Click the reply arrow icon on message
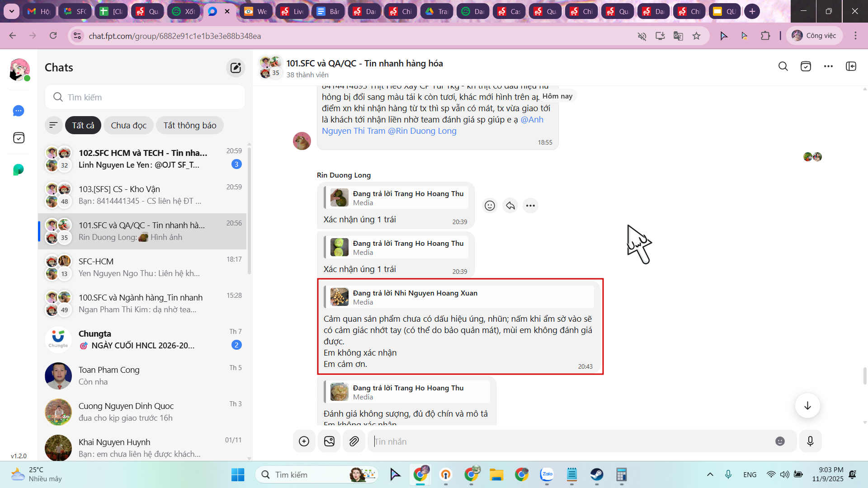868x488 pixels. tap(510, 206)
